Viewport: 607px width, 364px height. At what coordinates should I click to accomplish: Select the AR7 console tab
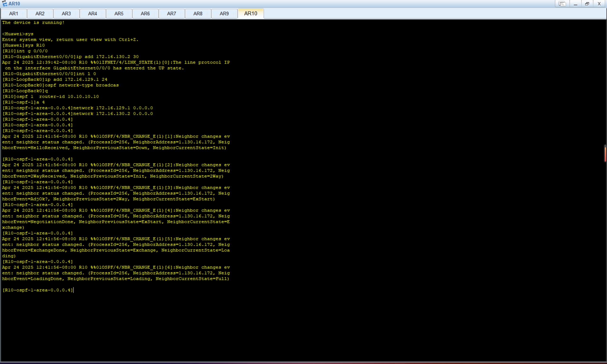coord(171,14)
